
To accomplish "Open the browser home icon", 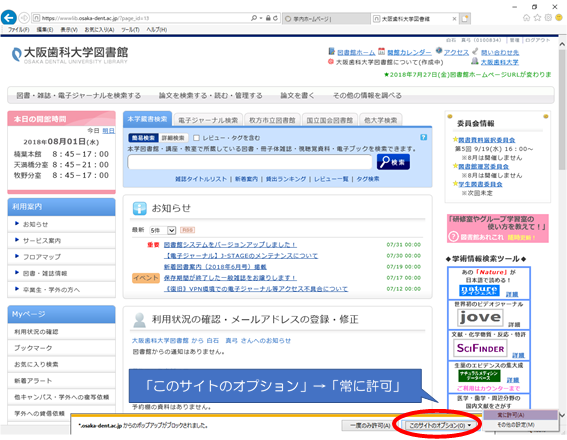I will pyautogui.click(x=526, y=18).
